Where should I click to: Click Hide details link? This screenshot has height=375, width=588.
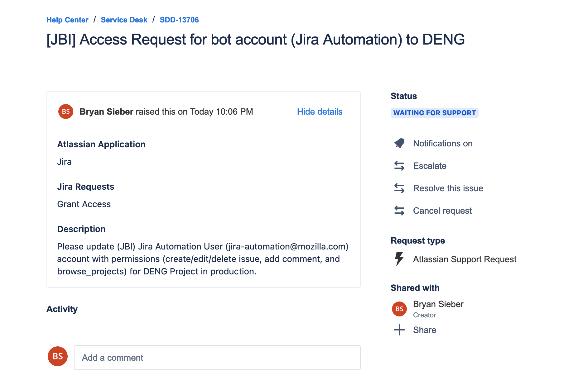point(320,112)
